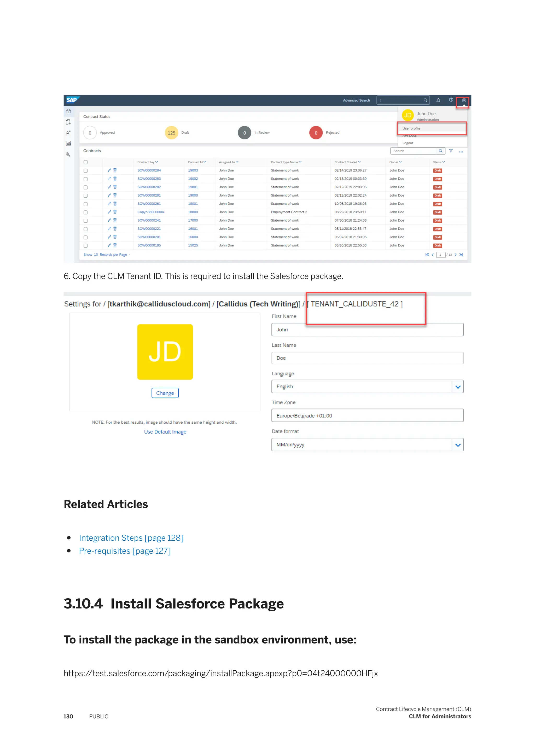Click Use Default Image link

165,432
